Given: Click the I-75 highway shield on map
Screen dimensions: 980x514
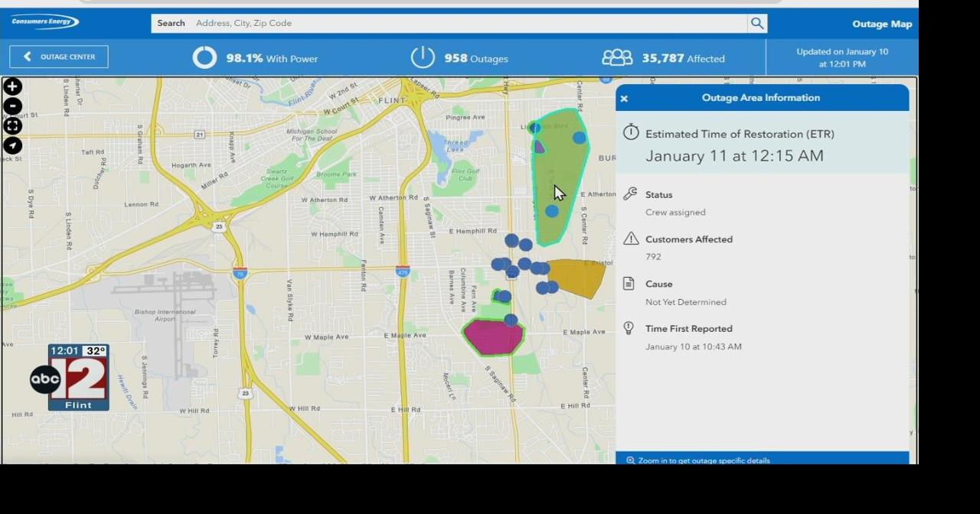Looking at the screenshot, I should pyautogui.click(x=240, y=273).
